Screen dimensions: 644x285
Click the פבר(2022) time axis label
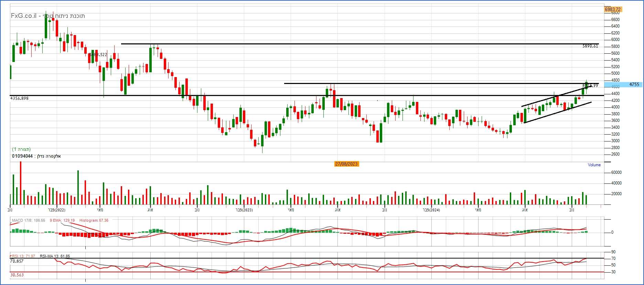coord(57,210)
